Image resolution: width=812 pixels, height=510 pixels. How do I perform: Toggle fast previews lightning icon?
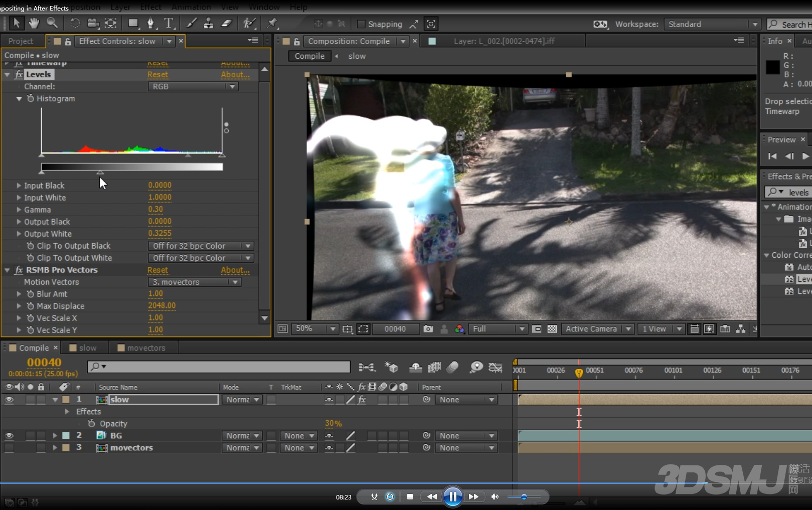pos(709,329)
